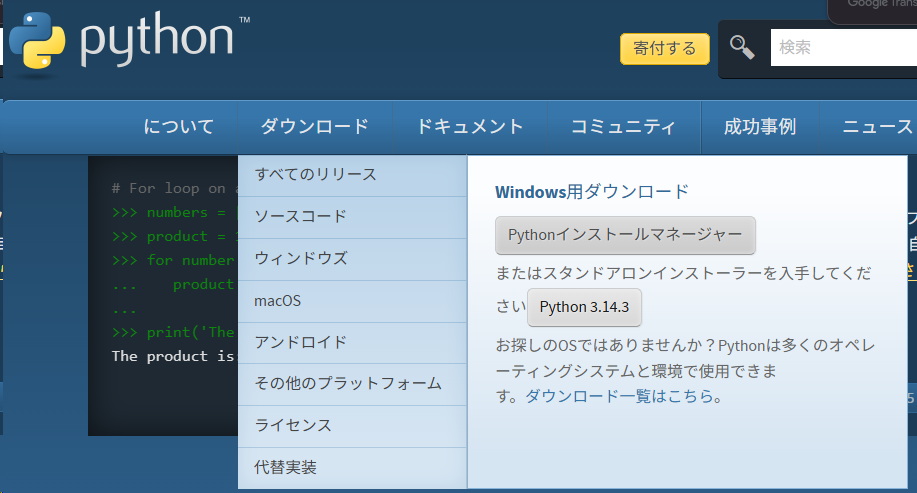
Task: Click the 寄付する donate button
Action: click(665, 48)
